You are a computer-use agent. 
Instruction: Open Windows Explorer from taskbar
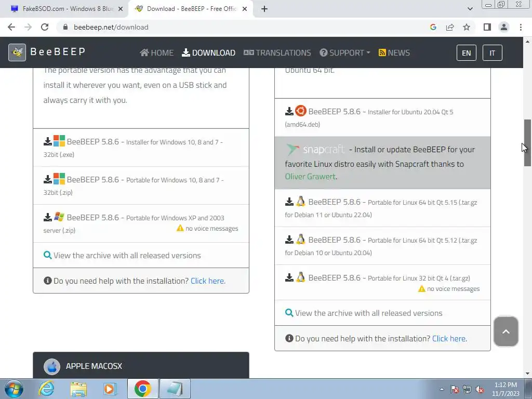pos(78,389)
